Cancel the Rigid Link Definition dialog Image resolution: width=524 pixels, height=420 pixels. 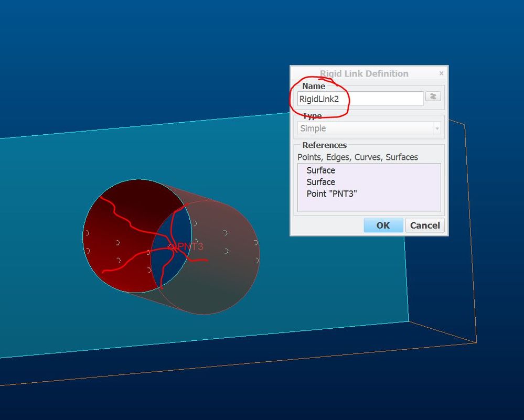(x=424, y=225)
